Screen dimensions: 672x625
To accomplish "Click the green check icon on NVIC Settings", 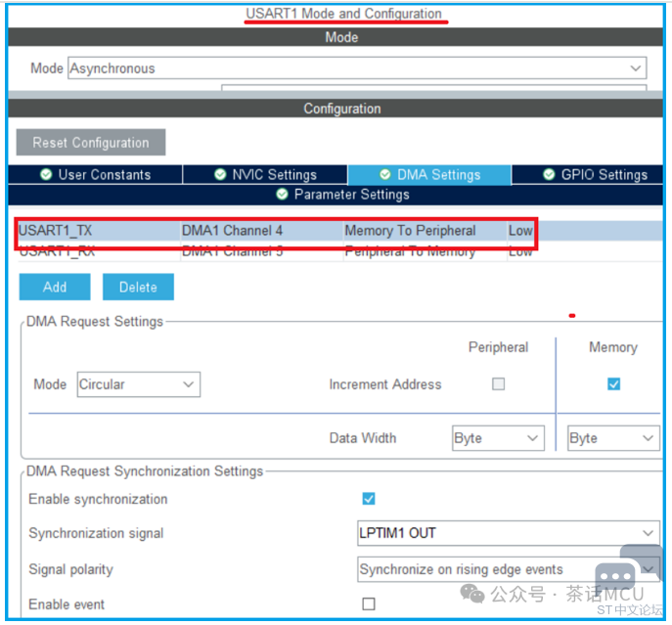I will point(220,174).
